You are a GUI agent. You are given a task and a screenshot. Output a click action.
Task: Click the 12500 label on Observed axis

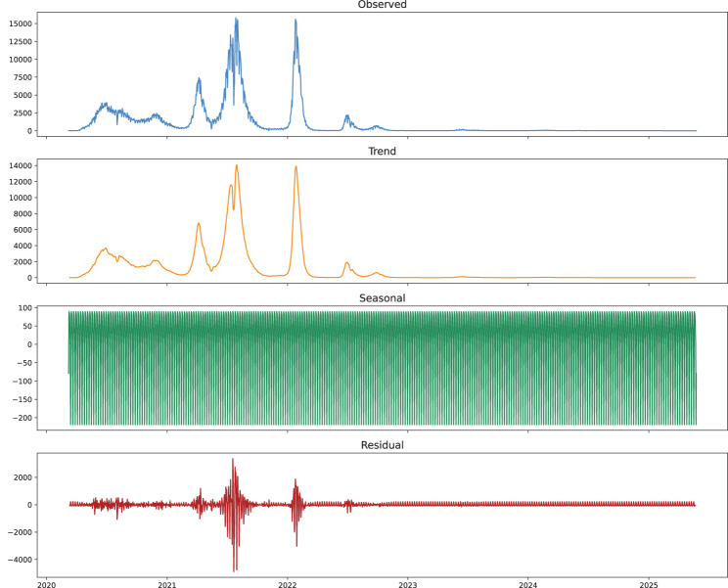[21, 42]
